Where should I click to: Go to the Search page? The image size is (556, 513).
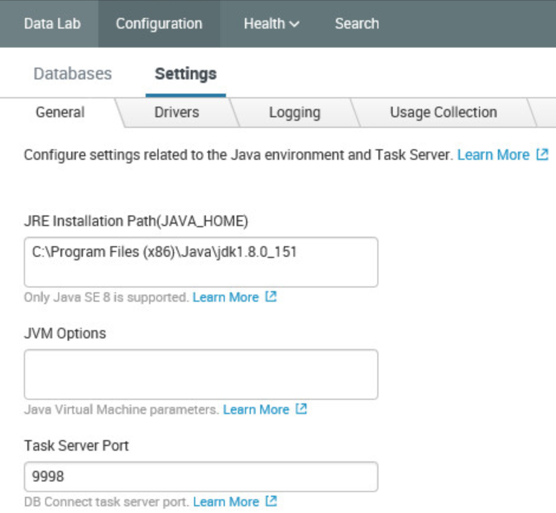357,24
